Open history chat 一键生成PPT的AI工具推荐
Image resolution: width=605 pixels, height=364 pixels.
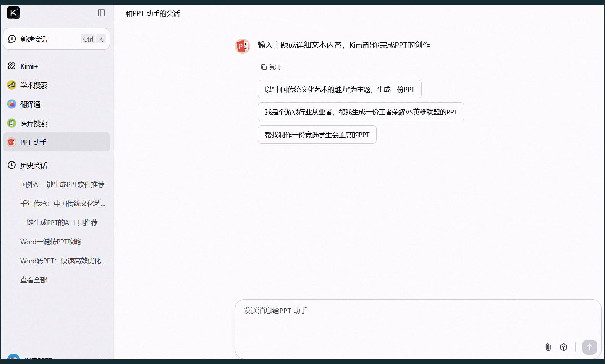59,223
